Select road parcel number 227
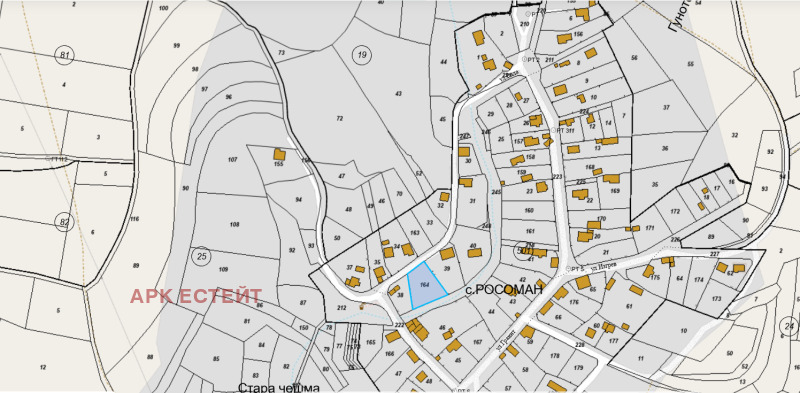 [x=714, y=254]
